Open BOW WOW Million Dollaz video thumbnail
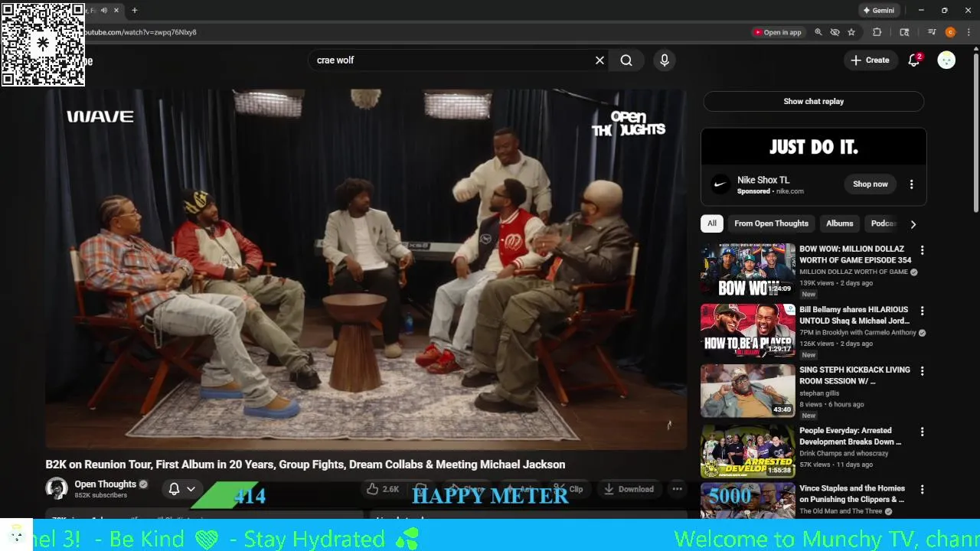980x551 pixels. pyautogui.click(x=747, y=270)
